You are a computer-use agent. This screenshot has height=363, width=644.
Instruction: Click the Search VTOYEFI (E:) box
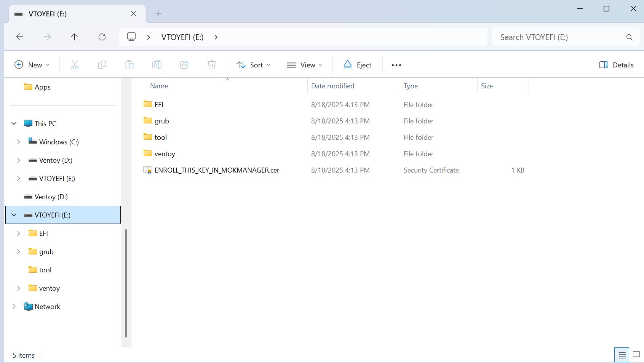[560, 37]
